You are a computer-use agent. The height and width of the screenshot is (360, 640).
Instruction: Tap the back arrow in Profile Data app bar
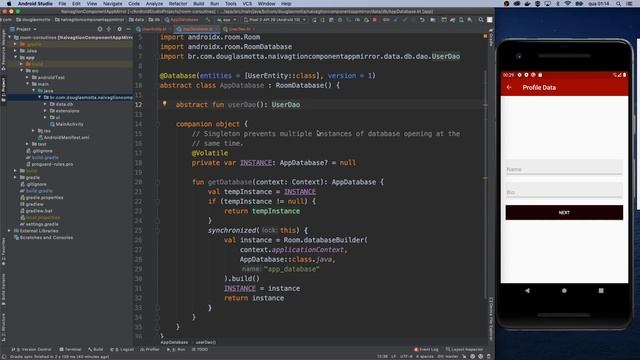pos(509,87)
